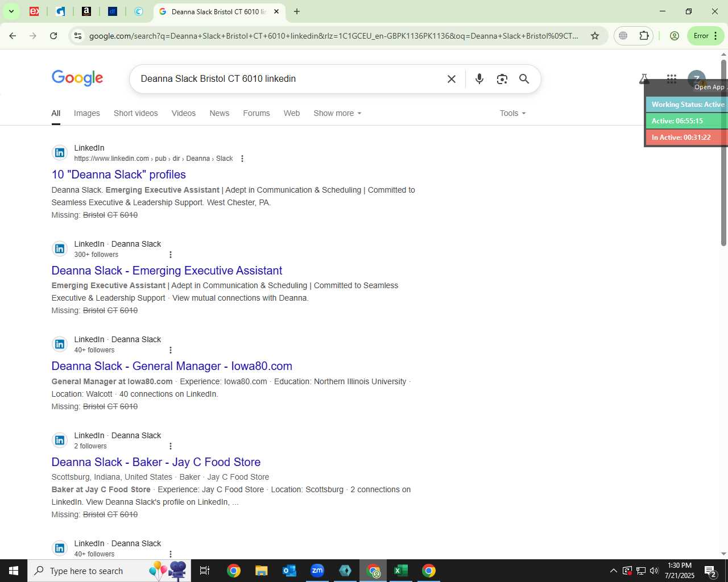Select the Images results tab
The width and height of the screenshot is (728, 582).
(87, 113)
